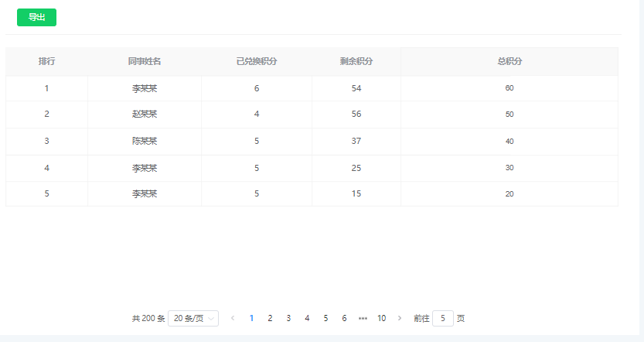
Task: Select page 1 in pagination
Action: [x=251, y=318]
